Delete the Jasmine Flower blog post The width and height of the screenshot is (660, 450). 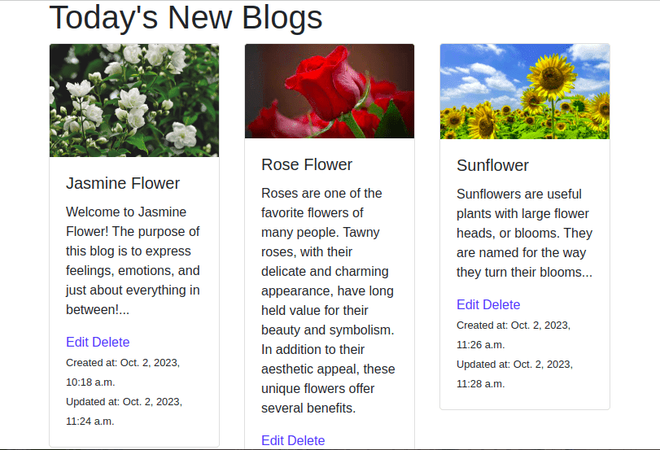click(x=111, y=342)
